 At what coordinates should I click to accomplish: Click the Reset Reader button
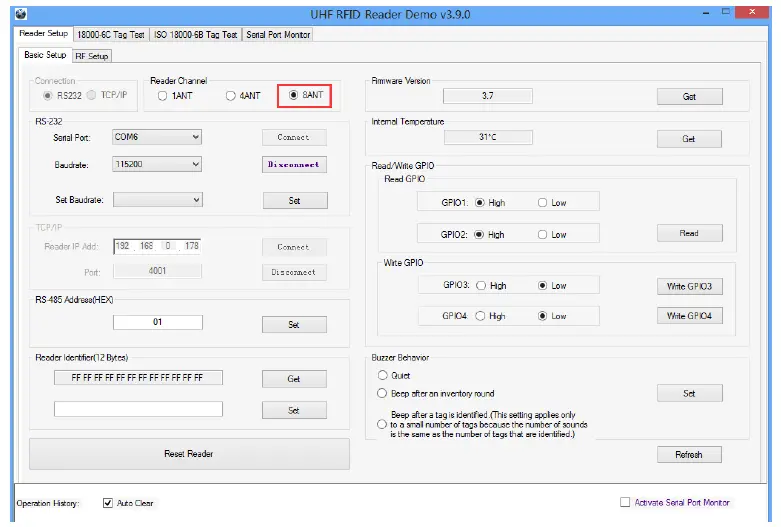pos(189,454)
